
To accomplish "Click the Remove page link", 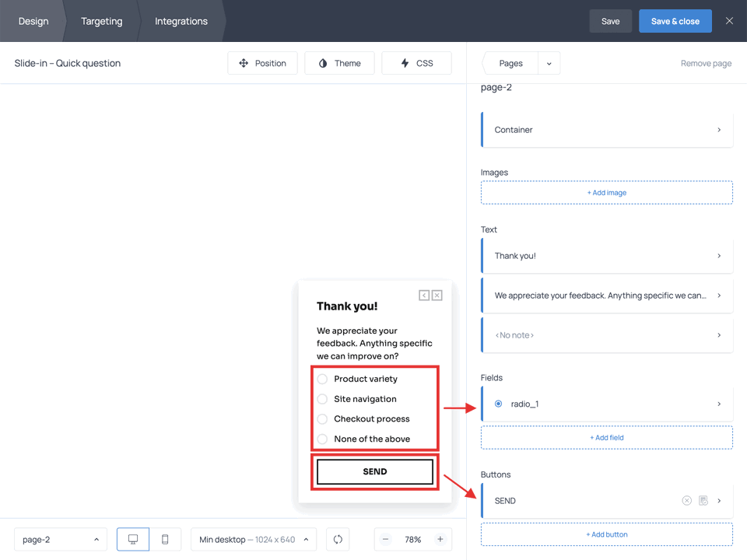I will [x=705, y=63].
